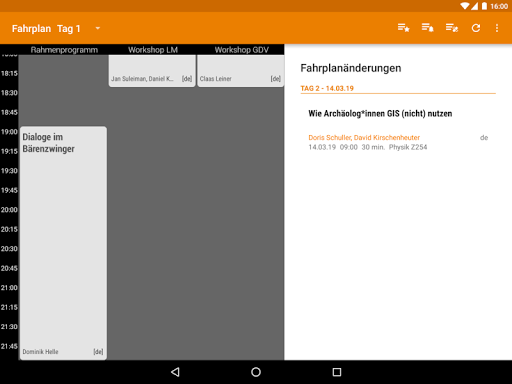Viewport: 512px width, 384px height.
Task: Select the Workshop GDV column header
Action: [242, 50]
